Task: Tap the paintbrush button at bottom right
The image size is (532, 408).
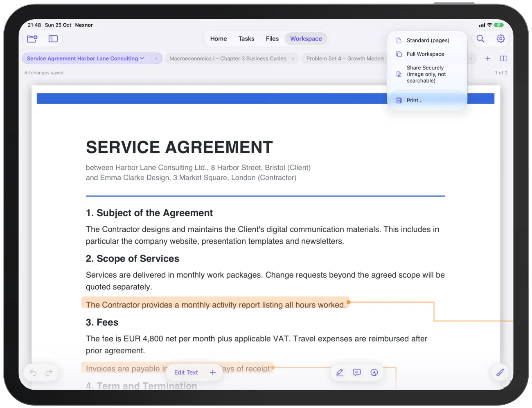Action: [500, 372]
